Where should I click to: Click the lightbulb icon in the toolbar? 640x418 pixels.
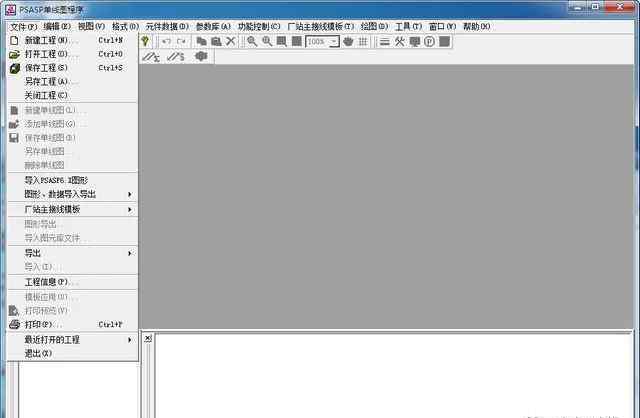tap(145, 41)
